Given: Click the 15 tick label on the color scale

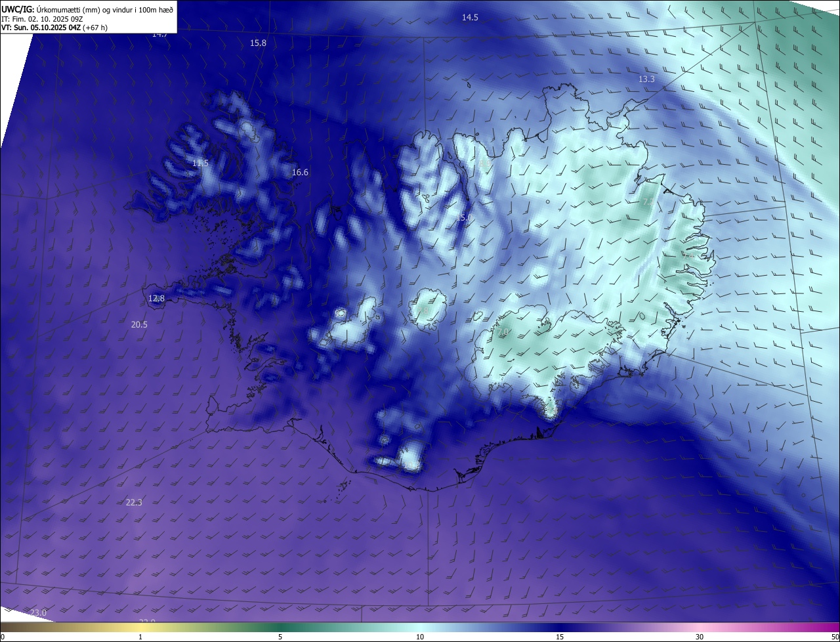Looking at the screenshot, I should [x=560, y=637].
